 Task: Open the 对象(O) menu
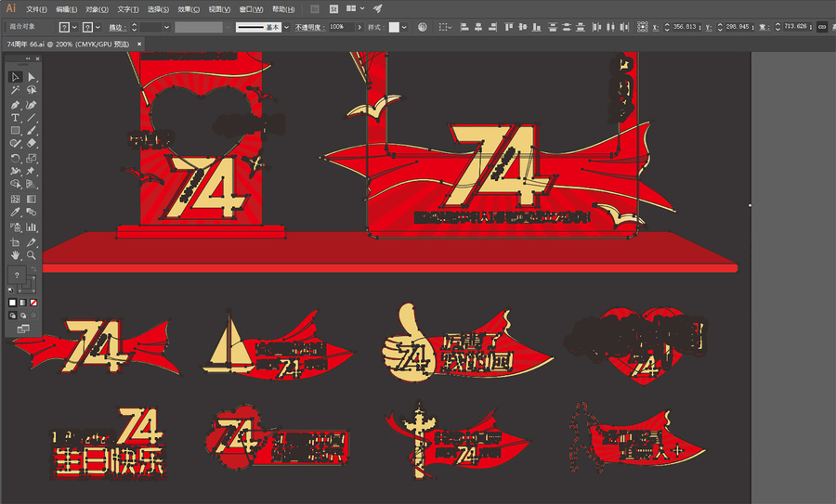click(97, 9)
